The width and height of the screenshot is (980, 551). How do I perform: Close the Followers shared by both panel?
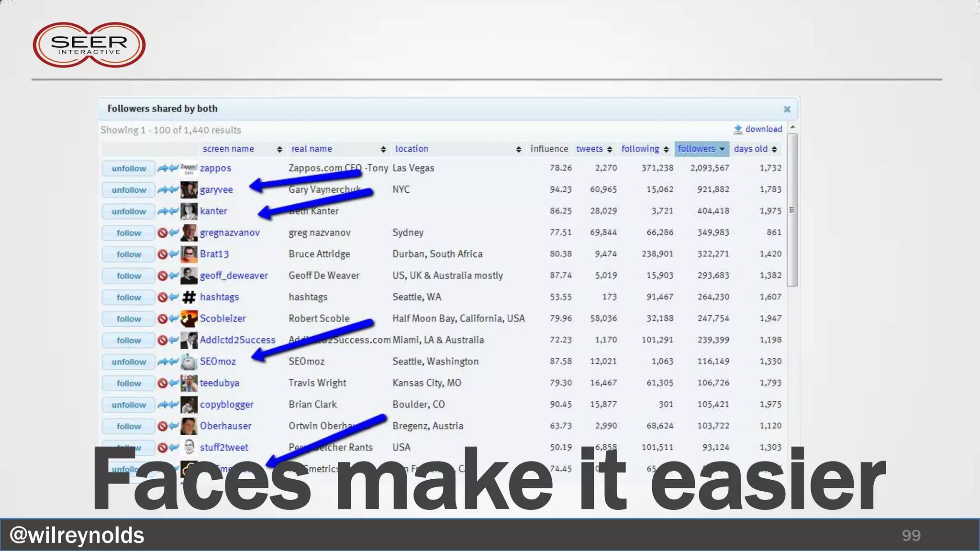pos(787,109)
